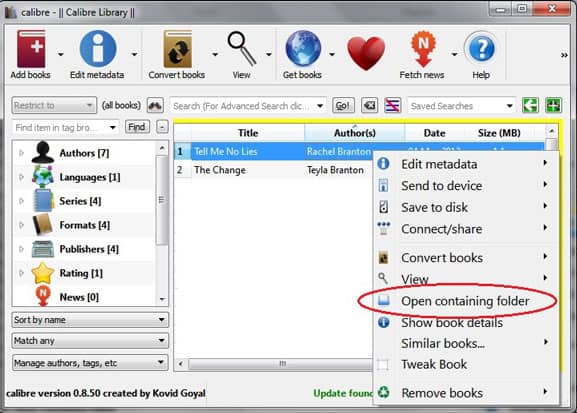Click the Series notebook icon
The height and width of the screenshot is (413, 577).
tap(43, 201)
